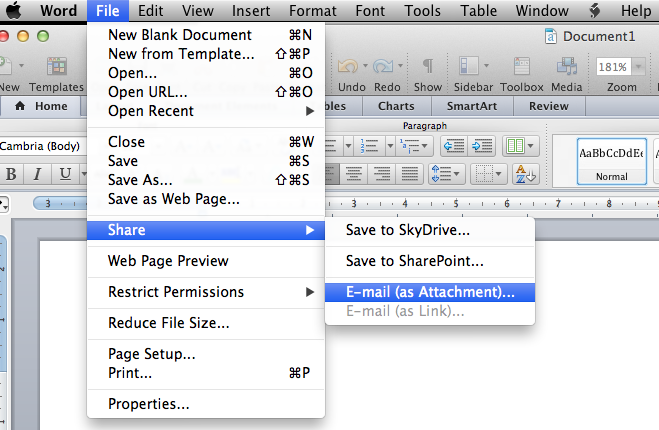Screen dimensions: 659x430
Task: Open the Table menu
Action: click(478, 11)
